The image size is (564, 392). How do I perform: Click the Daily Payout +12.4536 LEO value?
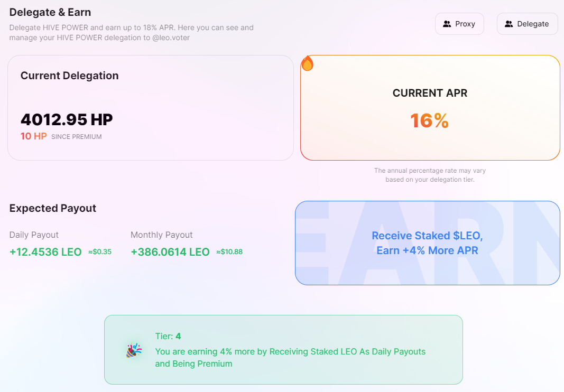[x=45, y=252]
